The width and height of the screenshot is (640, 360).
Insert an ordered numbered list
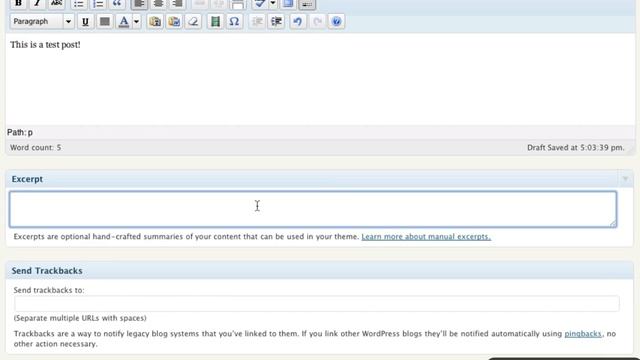tap(98, 4)
